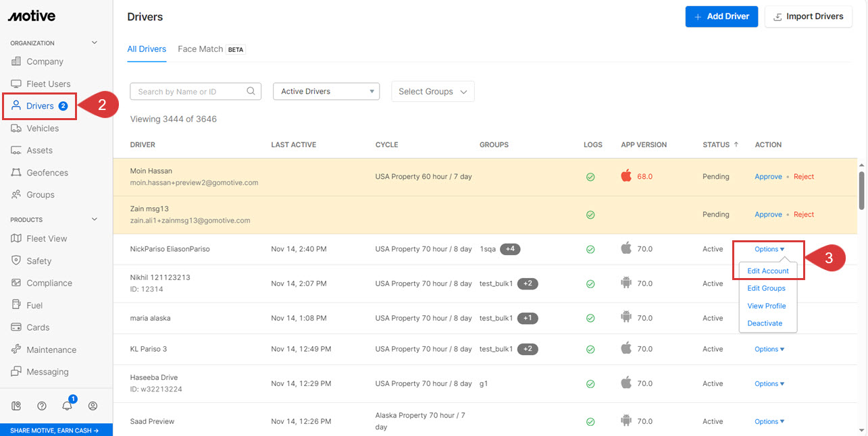Choose View Profile from options menu

pyautogui.click(x=767, y=306)
